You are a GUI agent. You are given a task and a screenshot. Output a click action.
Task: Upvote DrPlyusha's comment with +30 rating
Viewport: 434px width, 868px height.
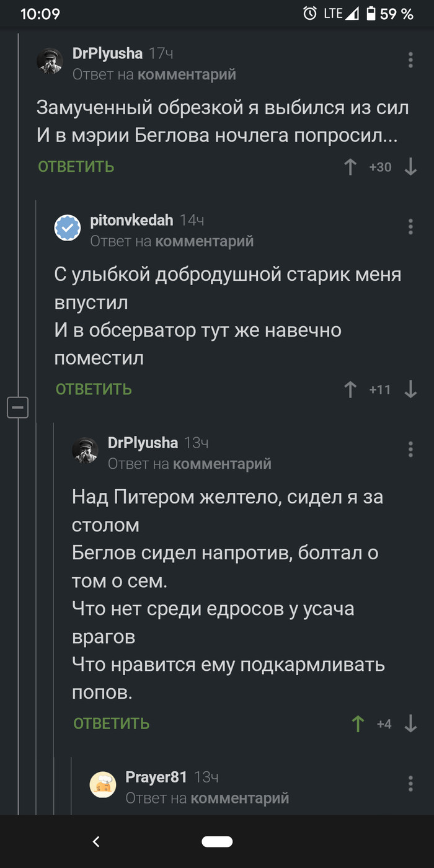(350, 167)
